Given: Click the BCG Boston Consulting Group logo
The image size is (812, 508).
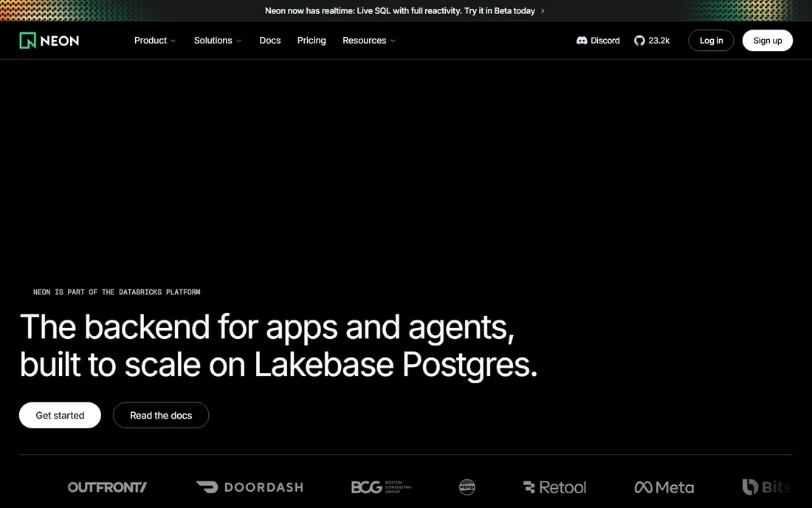Looking at the screenshot, I should [381, 487].
